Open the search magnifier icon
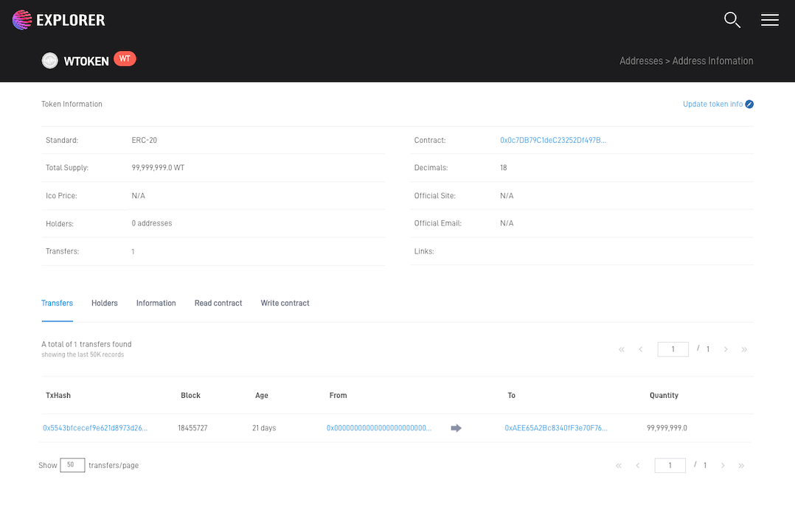 [x=732, y=20]
